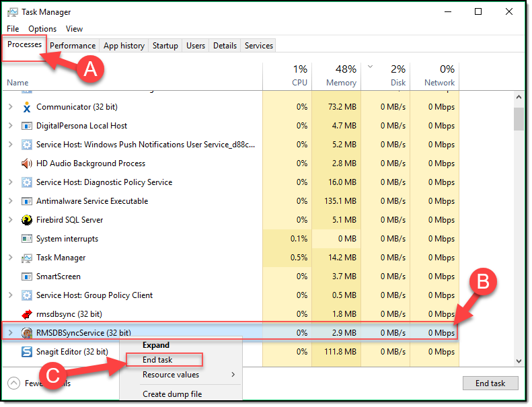Click the Antimalware Service Executable icon
This screenshot has height=407, width=532.
tap(27, 201)
